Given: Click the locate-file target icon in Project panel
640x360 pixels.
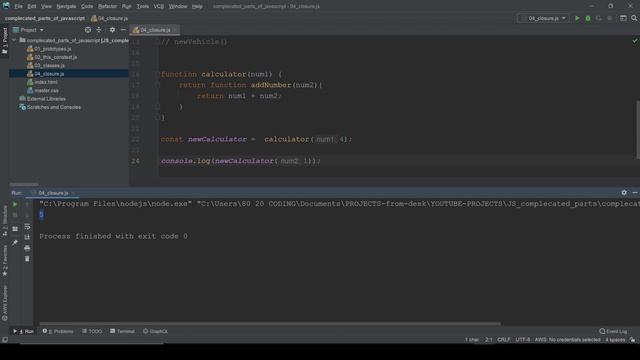Looking at the screenshot, I should pos(88,30).
